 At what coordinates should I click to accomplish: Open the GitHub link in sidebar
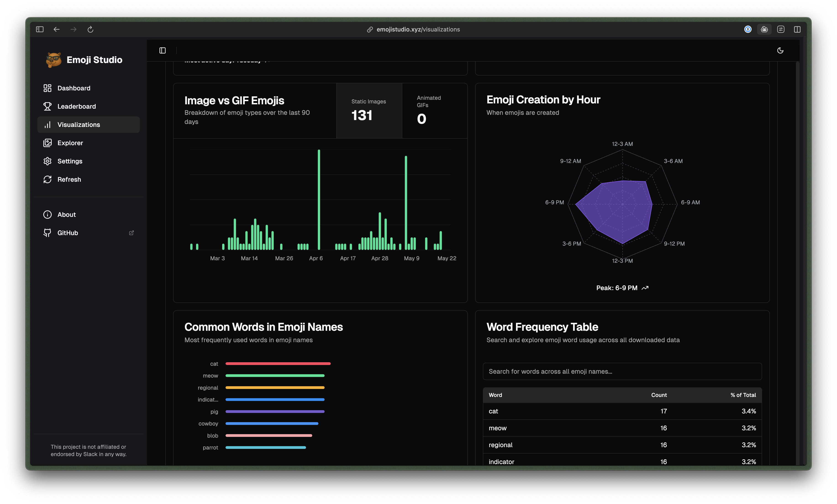pyautogui.click(x=68, y=233)
